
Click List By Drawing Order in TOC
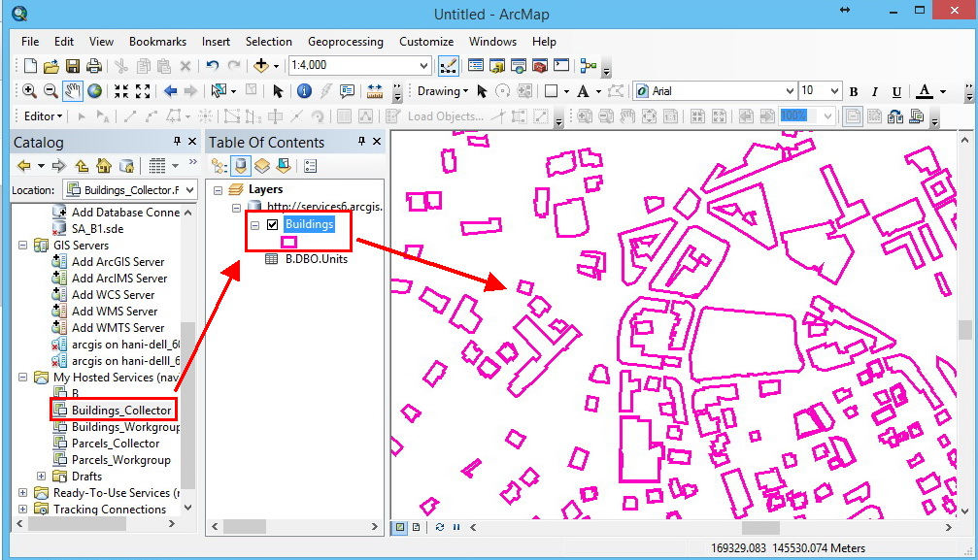(219, 166)
